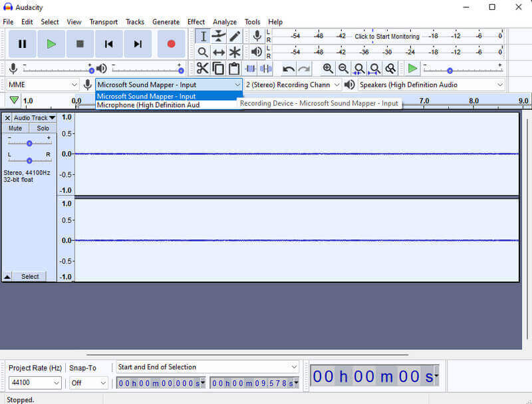Open the Generate menu
This screenshot has height=404, width=532.
[166, 22]
